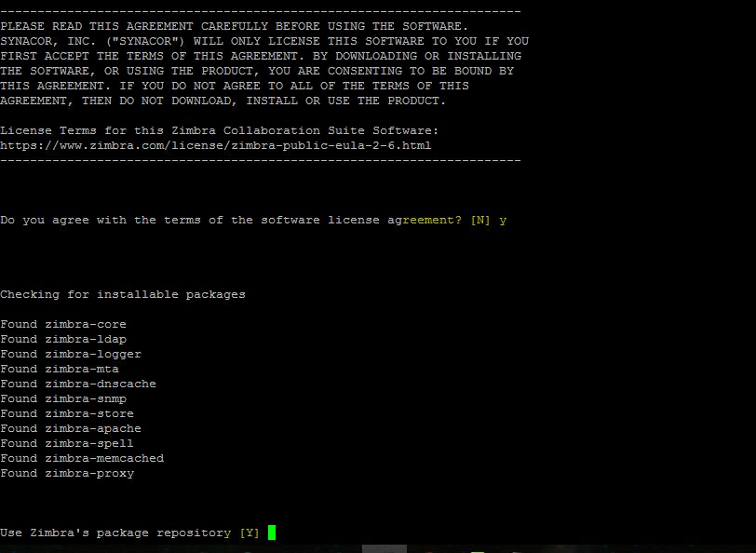
Task: Click 'License Terms for this Zimbra Collaboration' line
Action: [220, 130]
